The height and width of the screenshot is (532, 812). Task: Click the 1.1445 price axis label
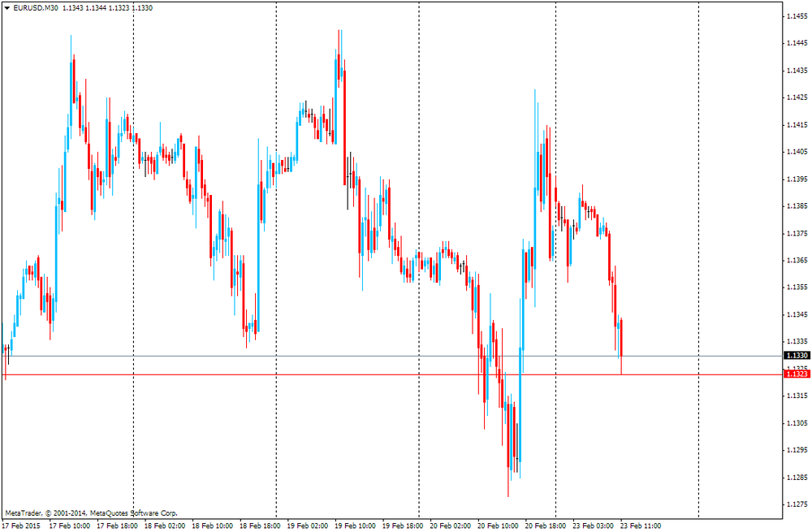[797, 43]
